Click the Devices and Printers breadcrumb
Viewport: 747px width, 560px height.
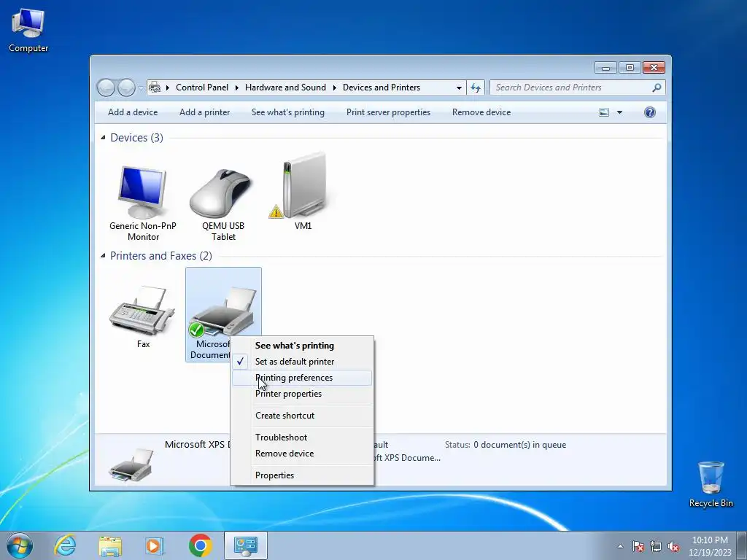[x=381, y=87]
